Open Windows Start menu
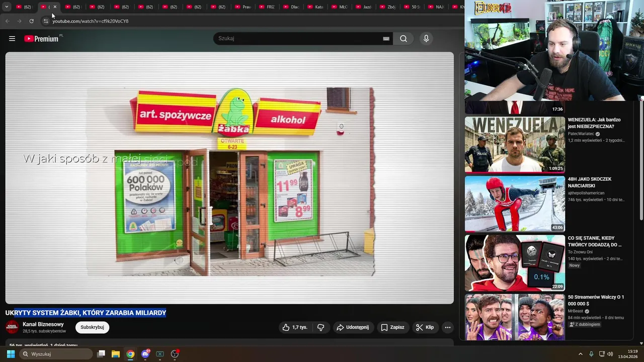Viewport: 644px width, 362px height. [11, 354]
